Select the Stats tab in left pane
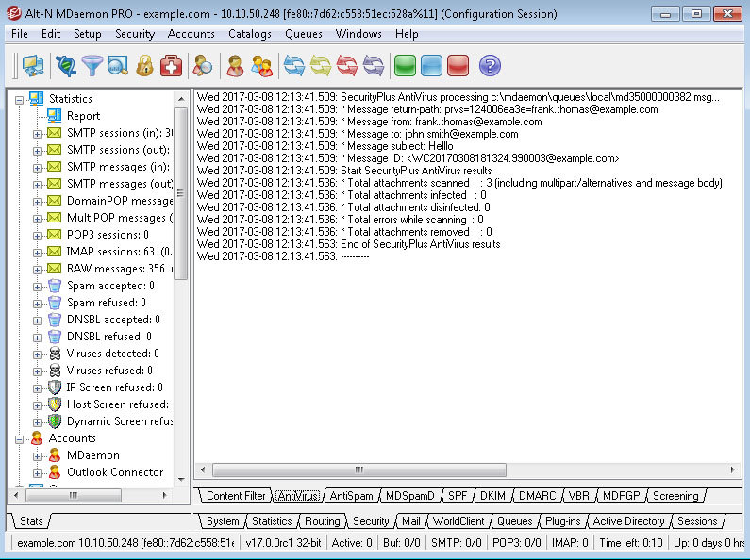The image size is (750, 560). 31,521
